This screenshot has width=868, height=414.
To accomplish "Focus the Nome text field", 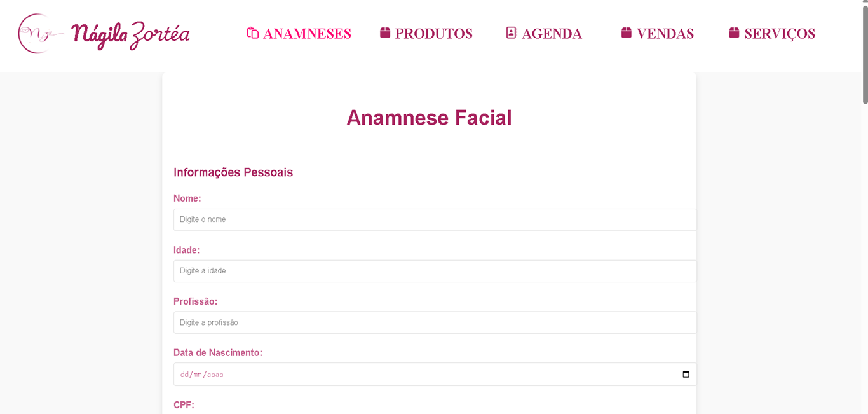I will click(435, 219).
